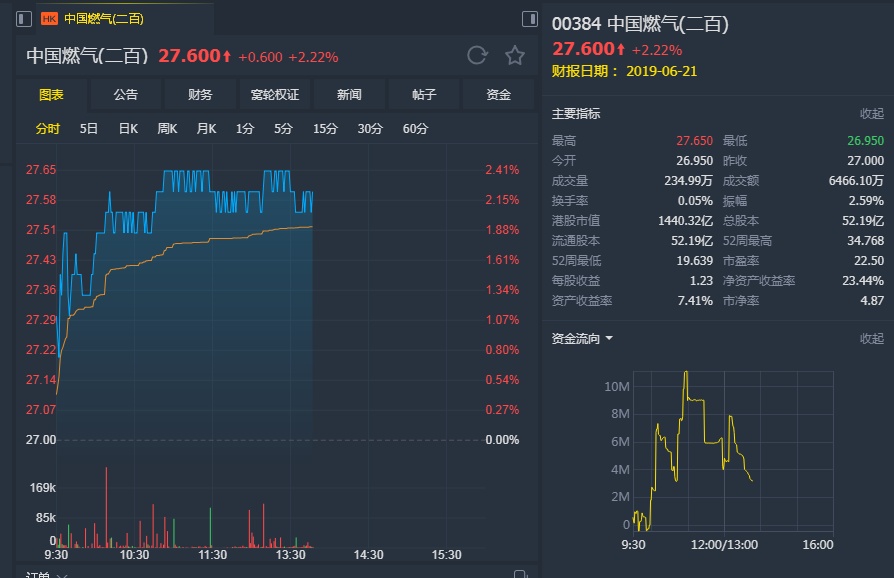Open the 帖子 tab
This screenshot has width=894, height=578.
424,95
